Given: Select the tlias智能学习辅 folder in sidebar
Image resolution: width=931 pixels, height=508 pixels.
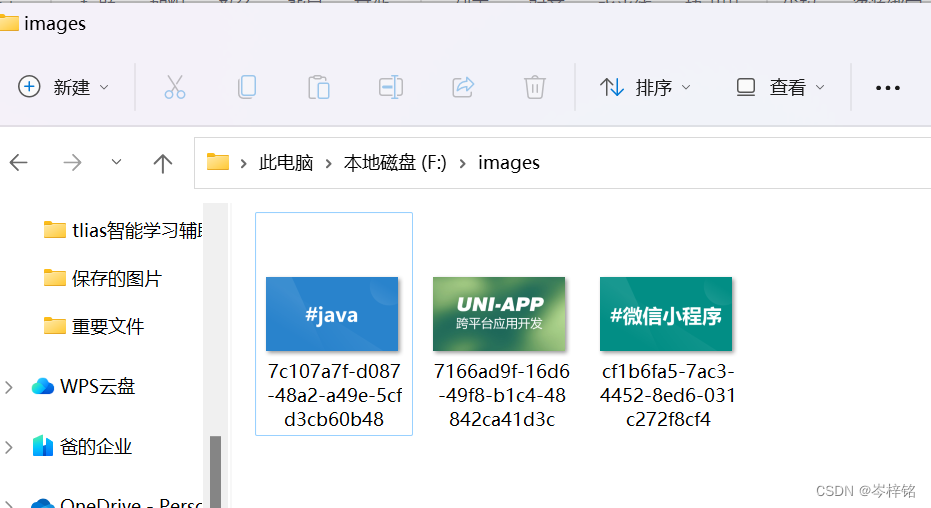Looking at the screenshot, I should pyautogui.click(x=124, y=230).
